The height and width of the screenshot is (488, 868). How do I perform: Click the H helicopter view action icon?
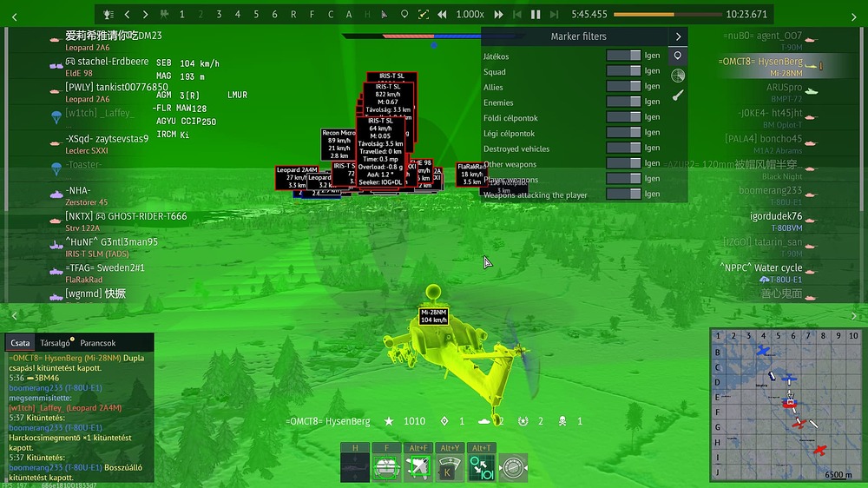click(x=355, y=467)
